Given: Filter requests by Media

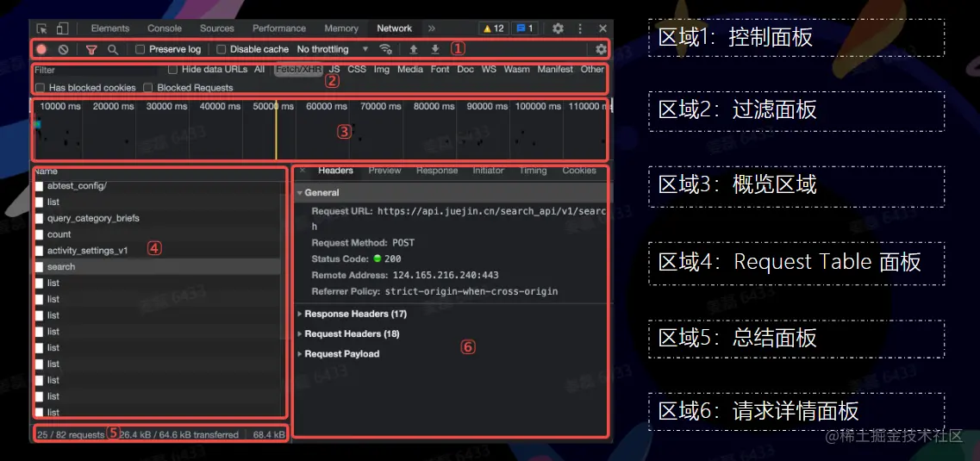Looking at the screenshot, I should tap(410, 69).
